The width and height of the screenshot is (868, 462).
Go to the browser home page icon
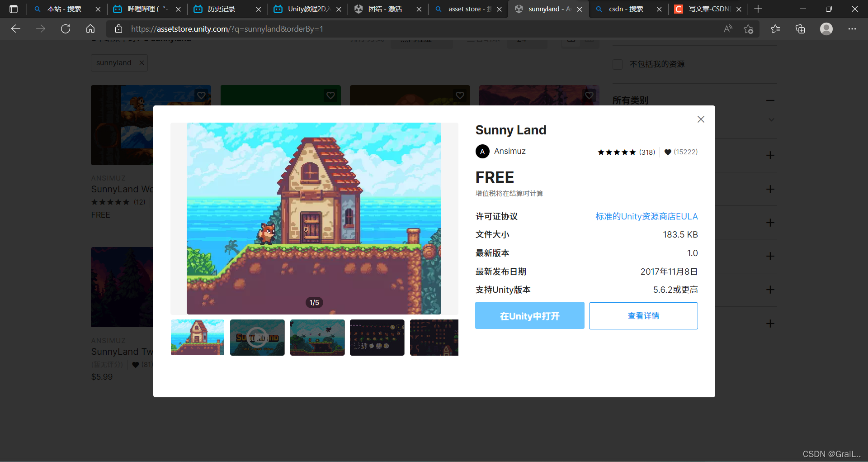coord(90,29)
